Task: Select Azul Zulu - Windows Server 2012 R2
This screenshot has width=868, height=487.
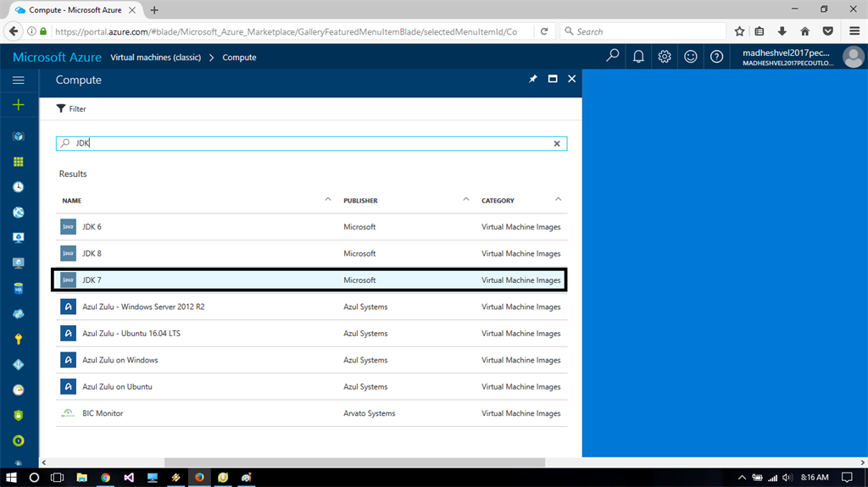Action: [312, 307]
